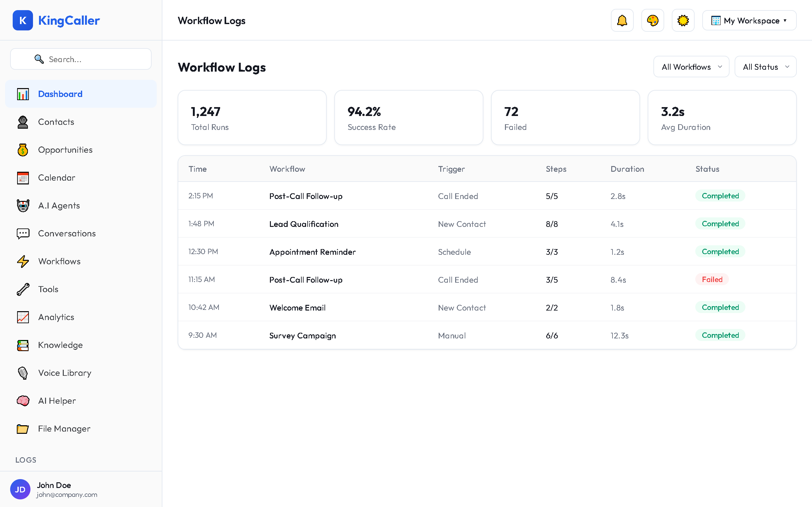Click the theme palette icon
Image resolution: width=812 pixels, height=507 pixels.
point(652,21)
